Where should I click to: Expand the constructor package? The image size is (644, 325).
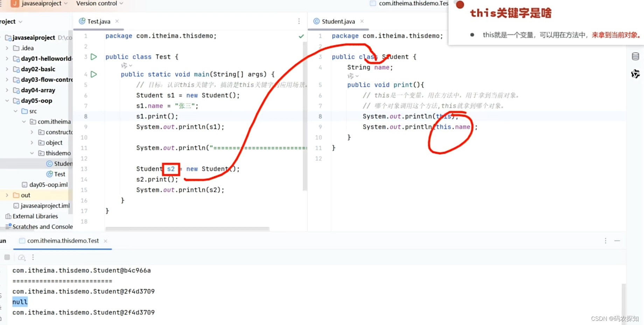[x=32, y=132]
